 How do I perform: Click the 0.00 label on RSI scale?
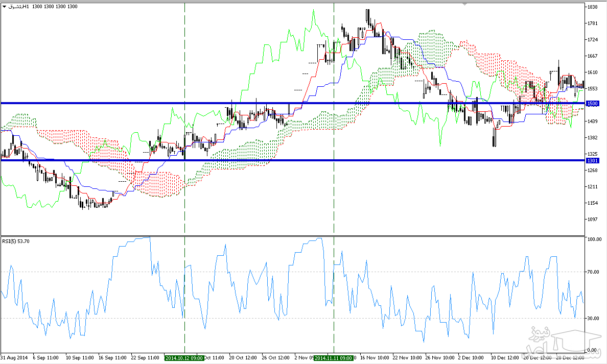click(592, 350)
